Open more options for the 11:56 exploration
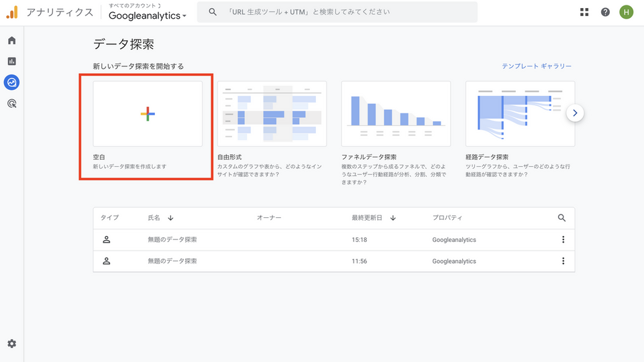 563,261
